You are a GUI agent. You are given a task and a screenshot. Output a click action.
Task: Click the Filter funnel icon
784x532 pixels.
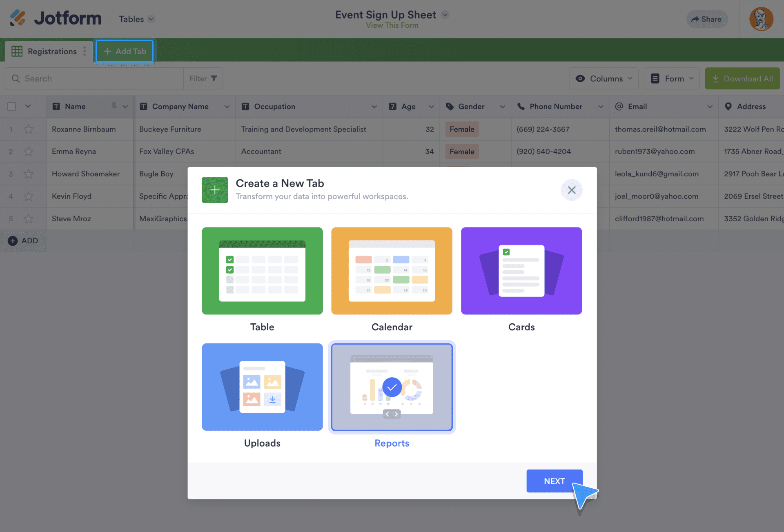pyautogui.click(x=214, y=78)
